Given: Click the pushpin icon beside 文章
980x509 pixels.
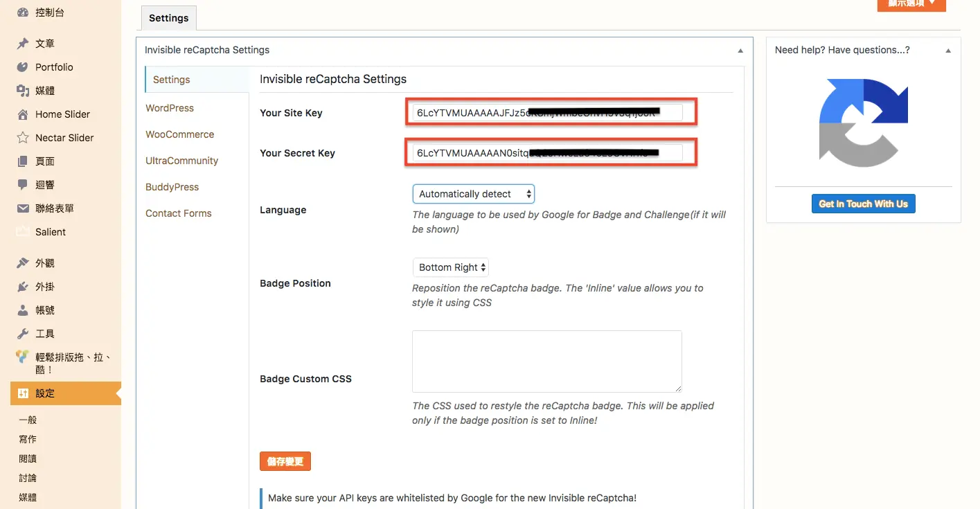Looking at the screenshot, I should [x=23, y=44].
